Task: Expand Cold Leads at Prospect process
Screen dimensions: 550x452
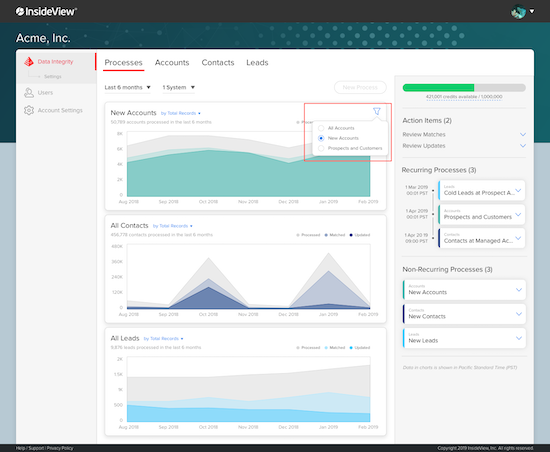Action: click(518, 191)
